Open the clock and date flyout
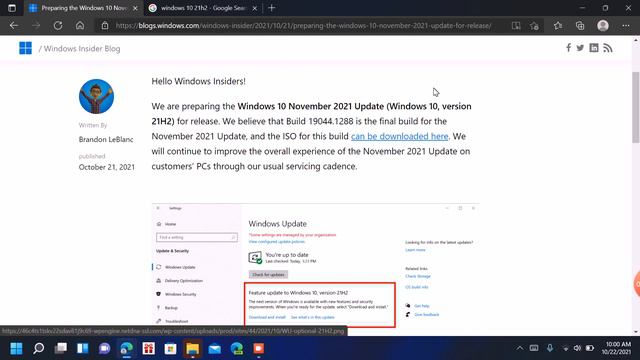This screenshot has height=360, width=640. point(616,348)
